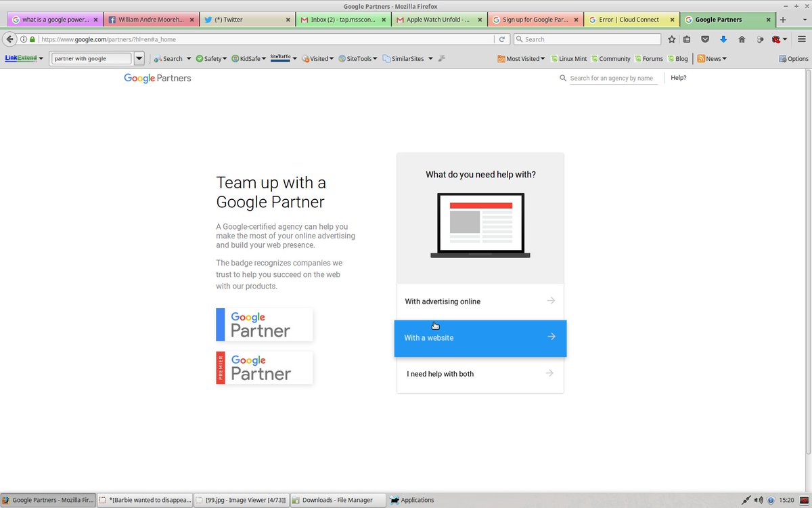This screenshot has height=508, width=812.
Task: Switch to the Error | Cloud Connect tab
Action: coord(631,20)
